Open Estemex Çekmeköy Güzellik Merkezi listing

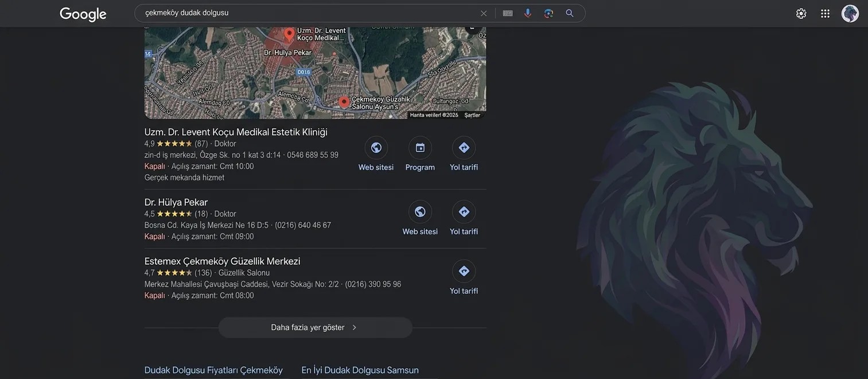(223, 261)
